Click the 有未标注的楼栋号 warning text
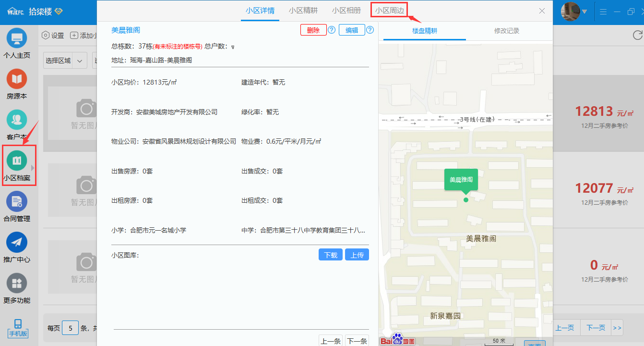Image resolution: width=644 pixels, height=346 pixels. tap(178, 47)
